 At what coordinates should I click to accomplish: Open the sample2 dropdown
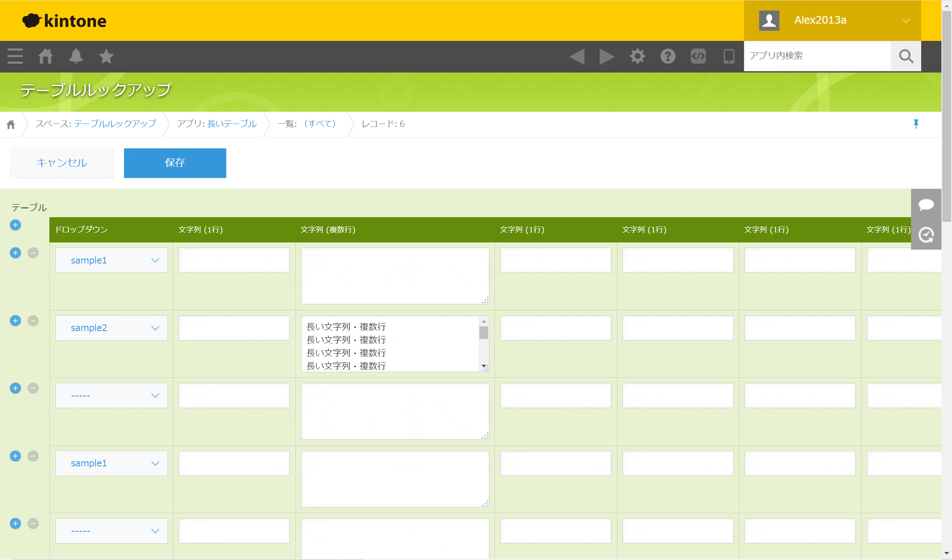pyautogui.click(x=111, y=328)
